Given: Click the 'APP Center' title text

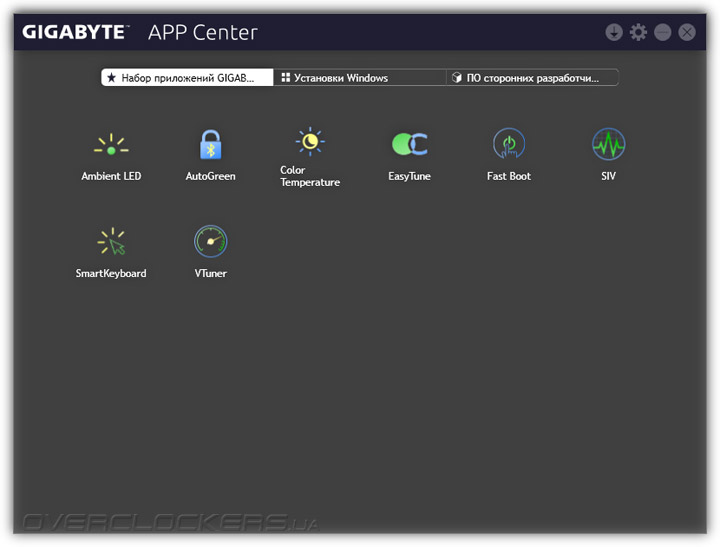Looking at the screenshot, I should pyautogui.click(x=203, y=32).
